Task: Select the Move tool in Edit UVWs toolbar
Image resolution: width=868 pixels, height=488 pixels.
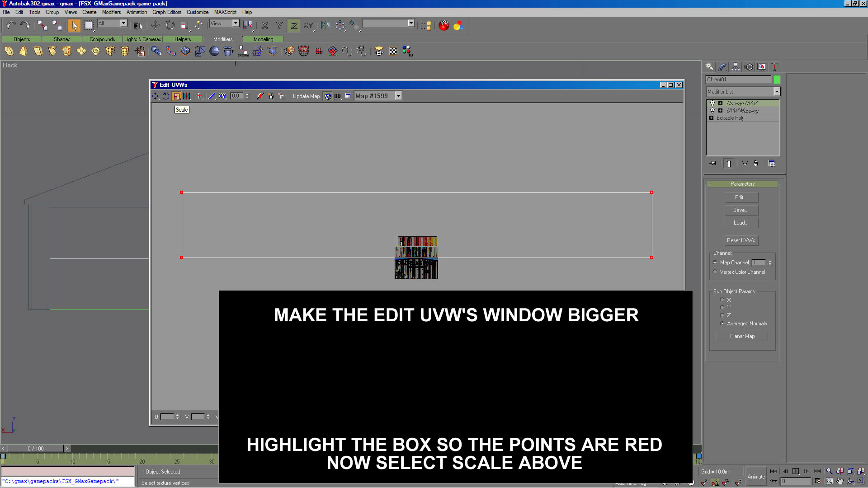Action: point(156,96)
